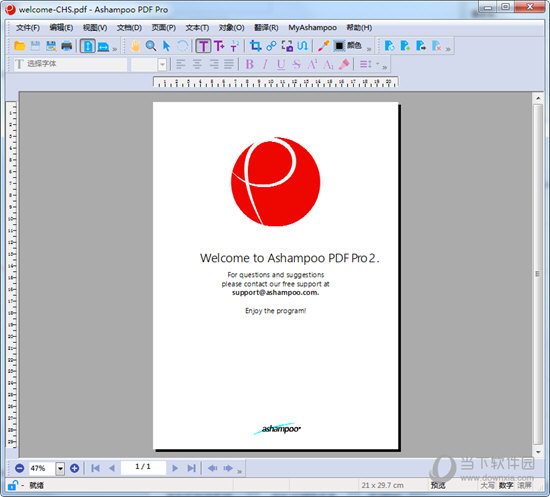The height and width of the screenshot is (497, 550).
Task: Open the 文本(T) menu
Action: pos(197,27)
